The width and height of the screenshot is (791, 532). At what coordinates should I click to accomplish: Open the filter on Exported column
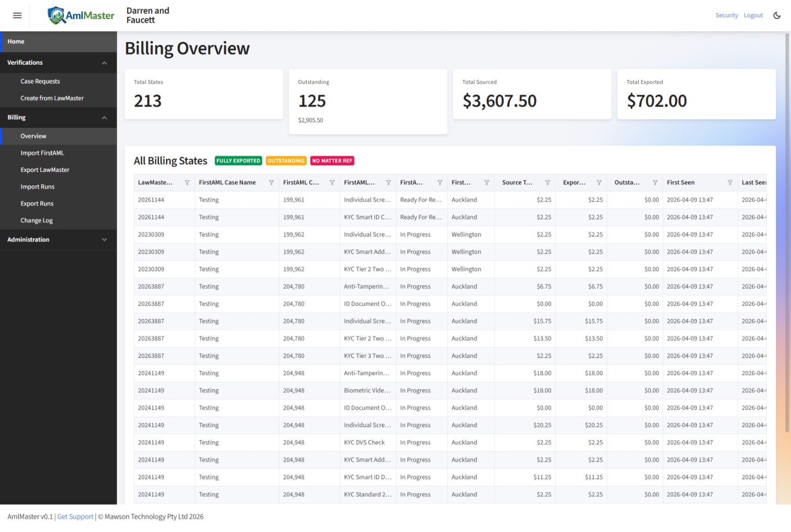[x=600, y=182]
